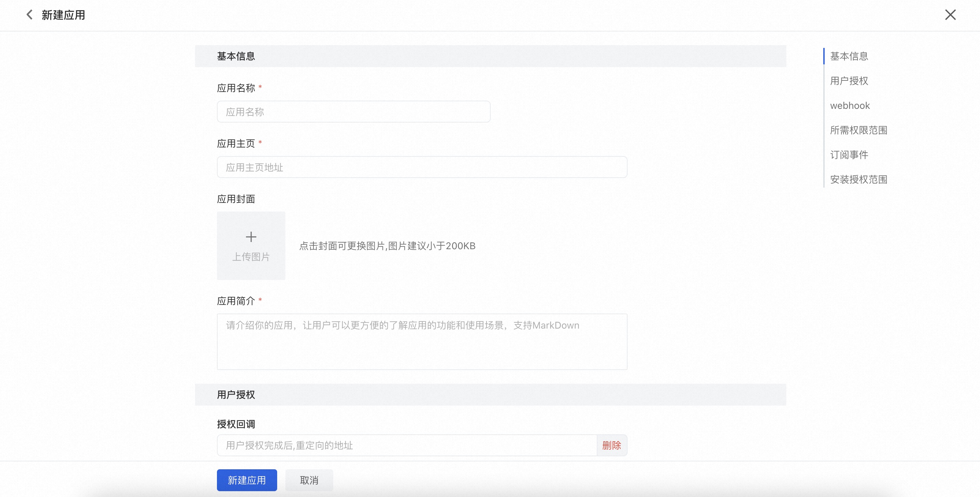Screen dimensions: 980x497
Task: Click into the 应用简介 text area
Action: tap(422, 341)
